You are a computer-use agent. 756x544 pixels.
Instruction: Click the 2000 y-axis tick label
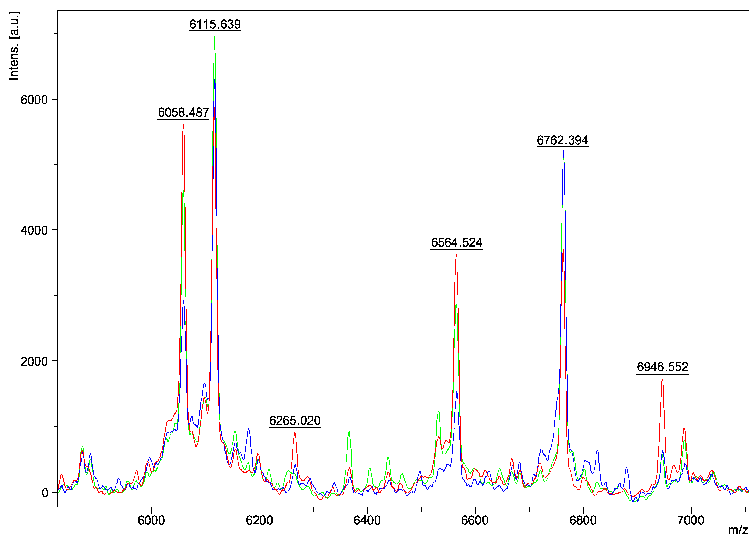click(x=34, y=362)
